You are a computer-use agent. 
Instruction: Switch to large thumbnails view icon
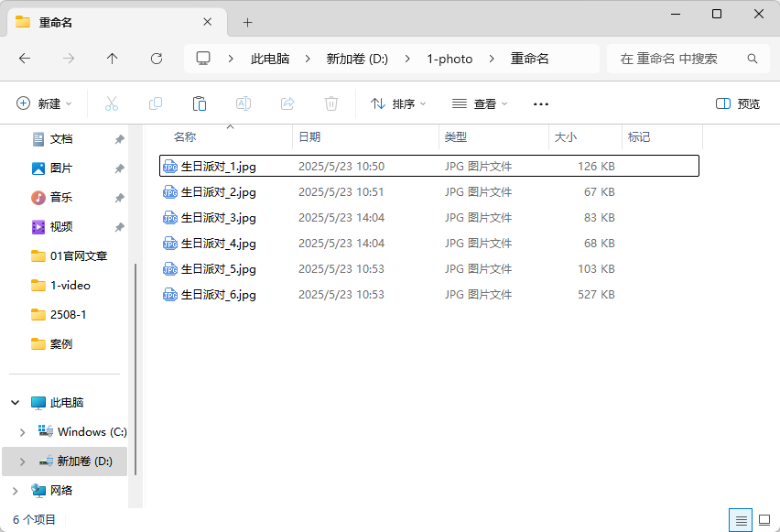(764, 520)
